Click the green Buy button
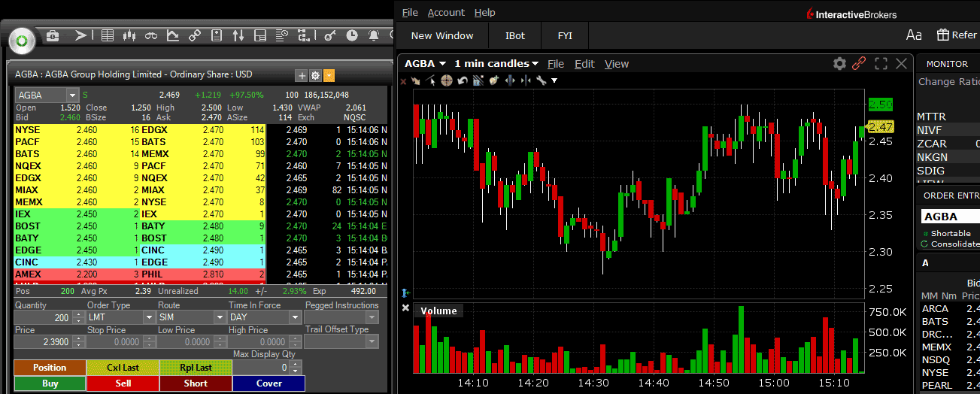Image resolution: width=980 pixels, height=394 pixels. (50, 383)
